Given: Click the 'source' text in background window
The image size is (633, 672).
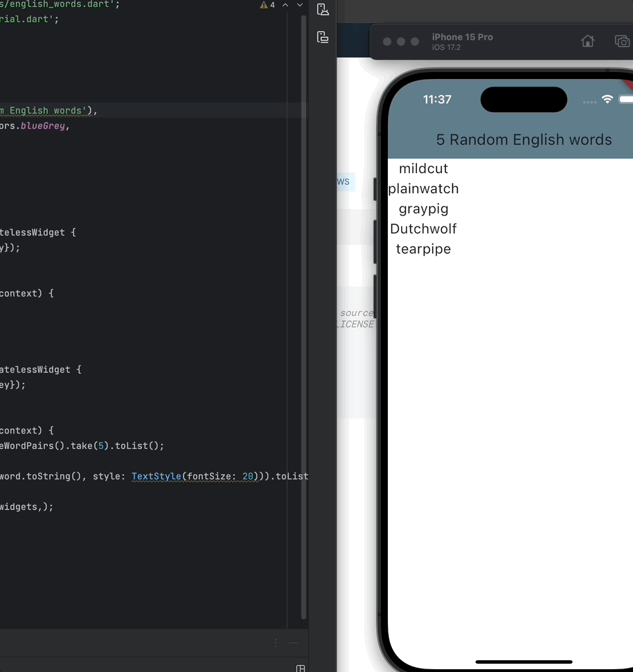Looking at the screenshot, I should click(x=357, y=313).
